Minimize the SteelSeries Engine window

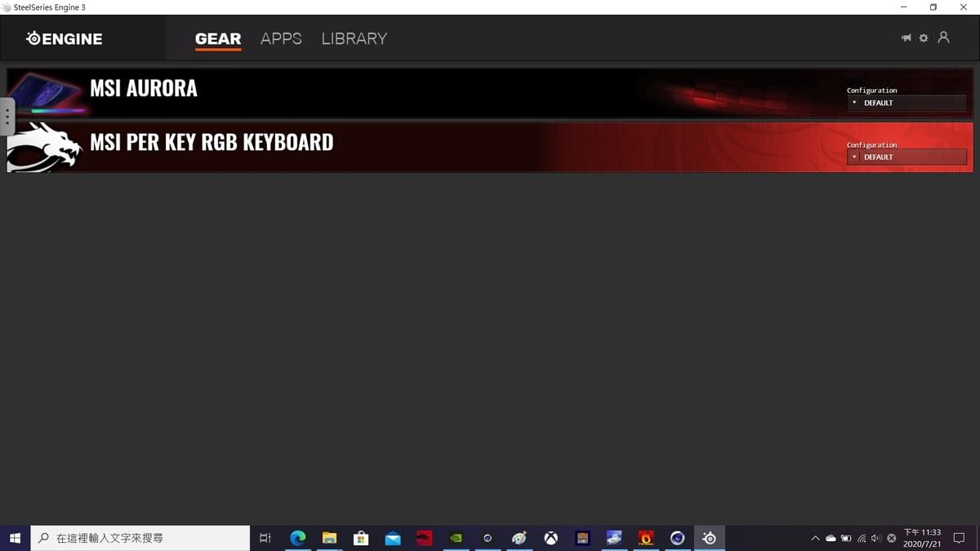[x=904, y=7]
